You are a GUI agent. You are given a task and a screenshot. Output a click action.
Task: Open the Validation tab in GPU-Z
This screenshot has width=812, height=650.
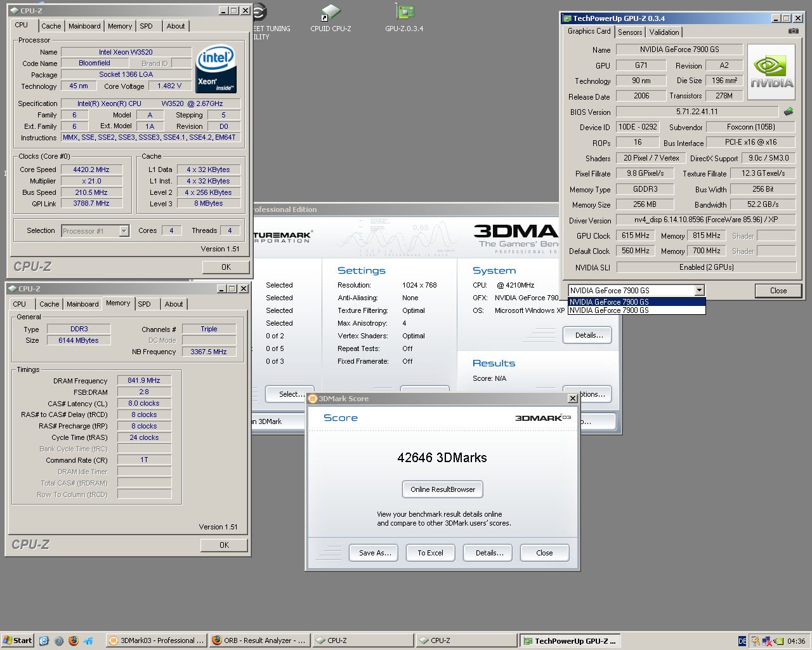[x=664, y=32]
